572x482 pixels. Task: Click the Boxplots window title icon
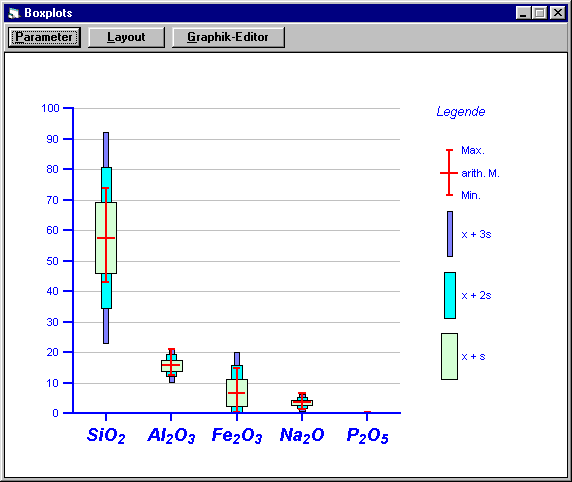pos(14,13)
